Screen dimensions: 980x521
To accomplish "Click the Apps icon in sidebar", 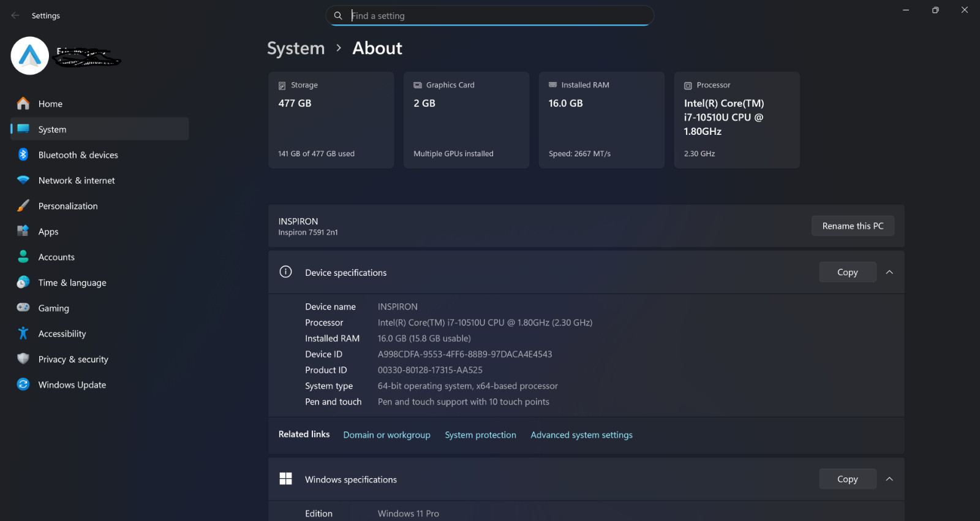I will (23, 231).
